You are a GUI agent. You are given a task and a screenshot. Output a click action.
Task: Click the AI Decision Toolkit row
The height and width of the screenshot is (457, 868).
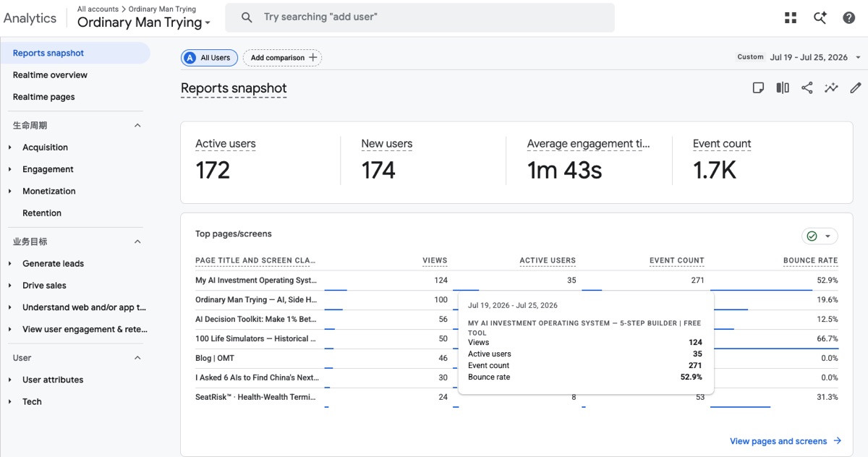coord(516,320)
